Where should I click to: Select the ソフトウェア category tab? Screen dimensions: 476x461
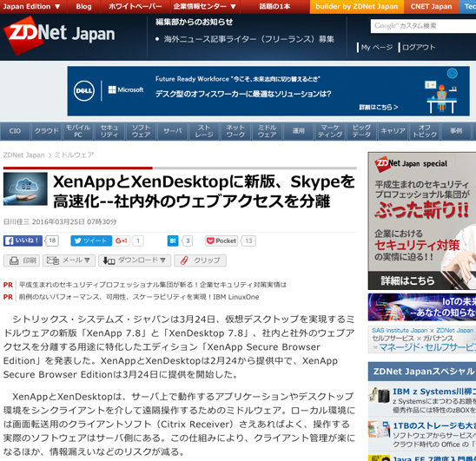point(142,131)
